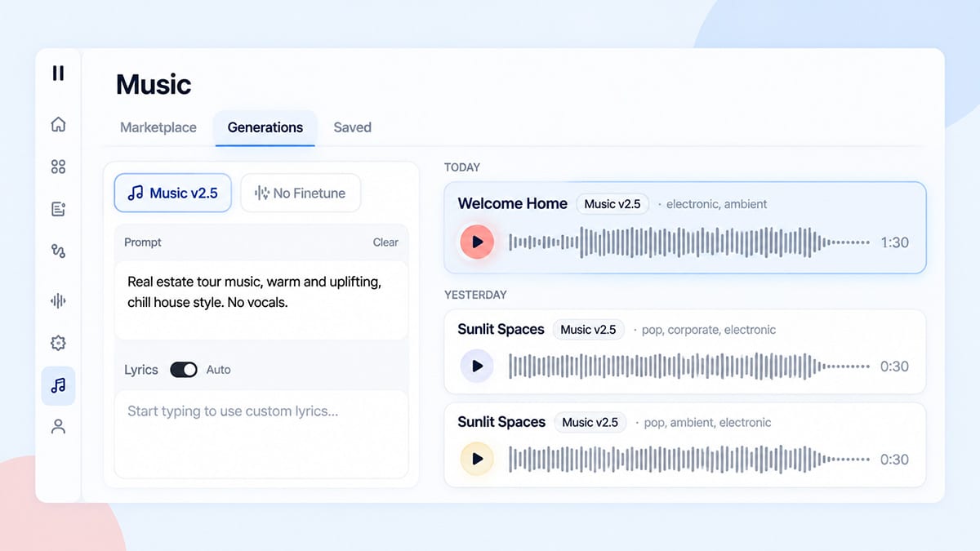Click the ElevenLabs logo in the sidebar
980x551 pixels.
coord(58,73)
